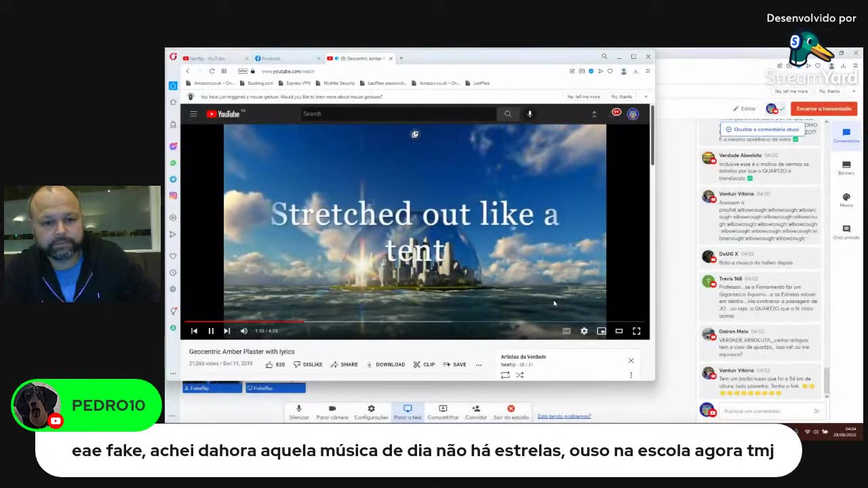The width and height of the screenshot is (868, 488).
Task: Click the DISLIKE button
Action: pos(308,365)
